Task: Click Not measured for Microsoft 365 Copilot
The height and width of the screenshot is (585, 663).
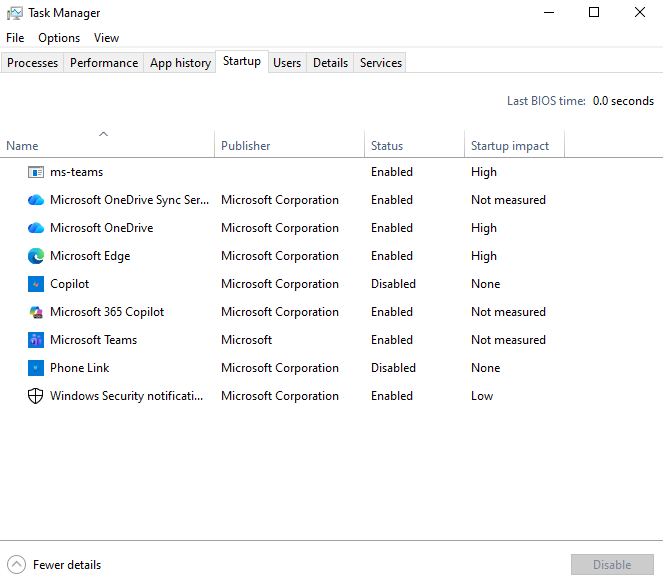Action: [x=508, y=312]
